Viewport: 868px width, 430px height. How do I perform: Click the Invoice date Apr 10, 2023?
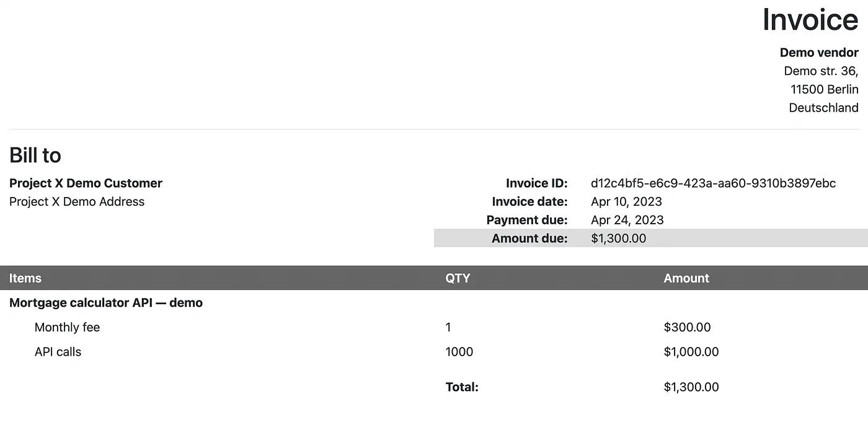[x=626, y=201]
